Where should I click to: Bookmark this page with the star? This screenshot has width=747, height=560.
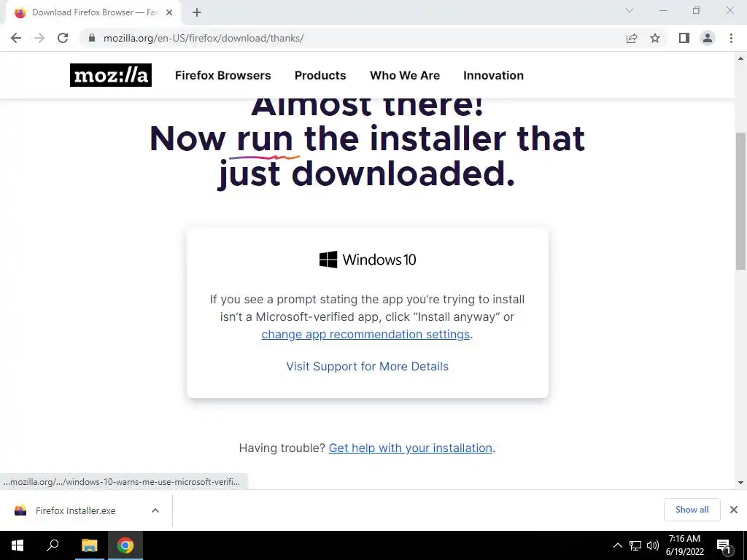pos(655,38)
